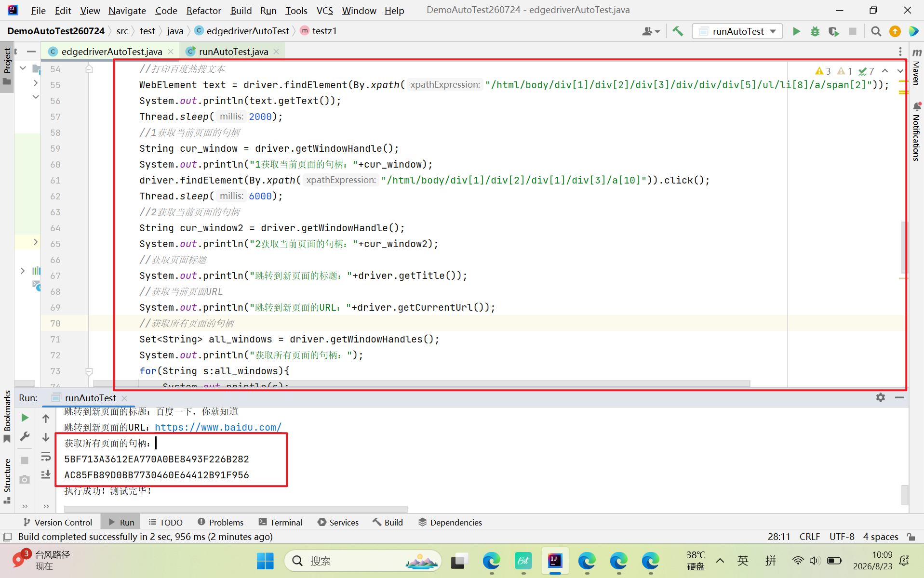Viewport: 924px width, 578px height.
Task: Open the https://www.baidu.com/ console link
Action: [218, 427]
